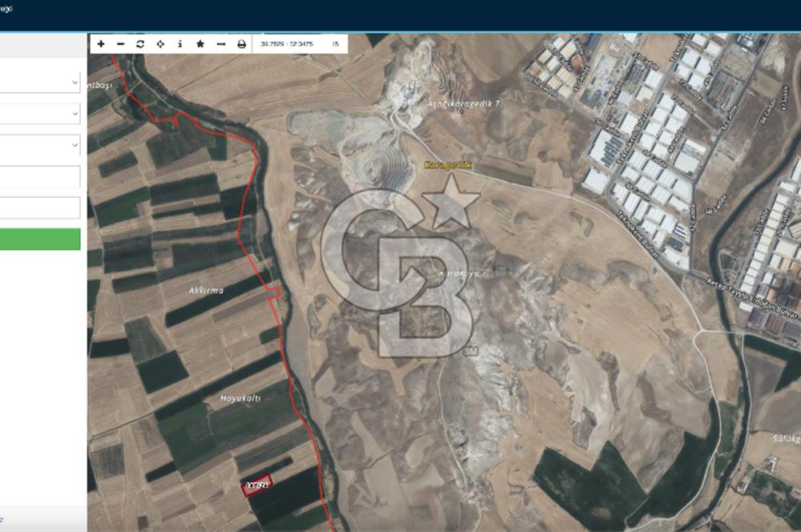The height and width of the screenshot is (532, 801).
Task: Click the coordinates readout in toolbar
Action: [286, 44]
